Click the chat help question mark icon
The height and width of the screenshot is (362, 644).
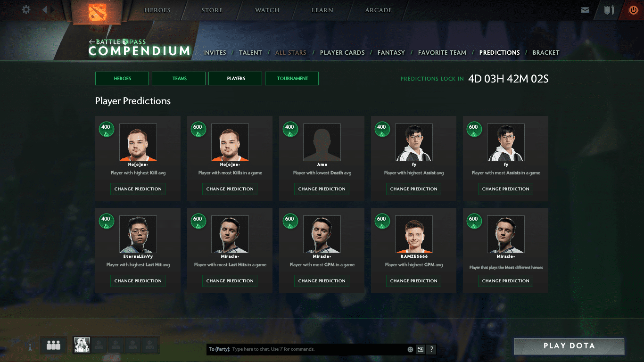click(x=431, y=349)
